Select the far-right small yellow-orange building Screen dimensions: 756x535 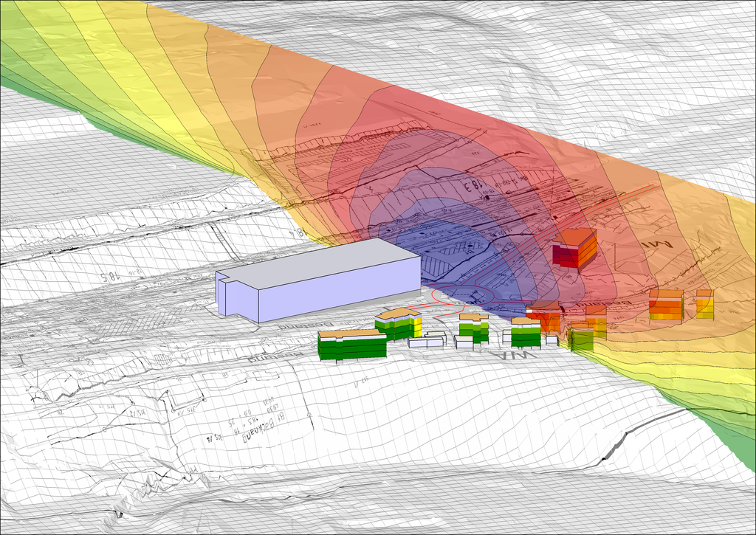click(704, 304)
